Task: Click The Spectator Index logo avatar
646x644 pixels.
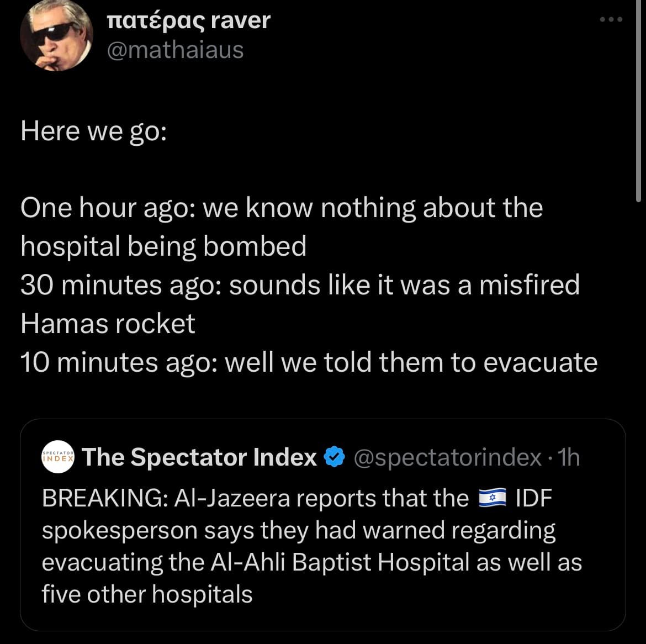Action: (58, 457)
